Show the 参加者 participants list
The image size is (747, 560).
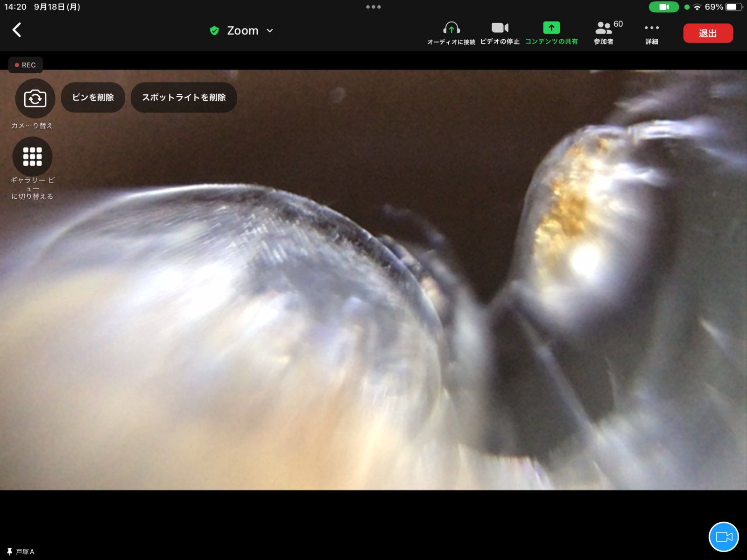(x=604, y=33)
